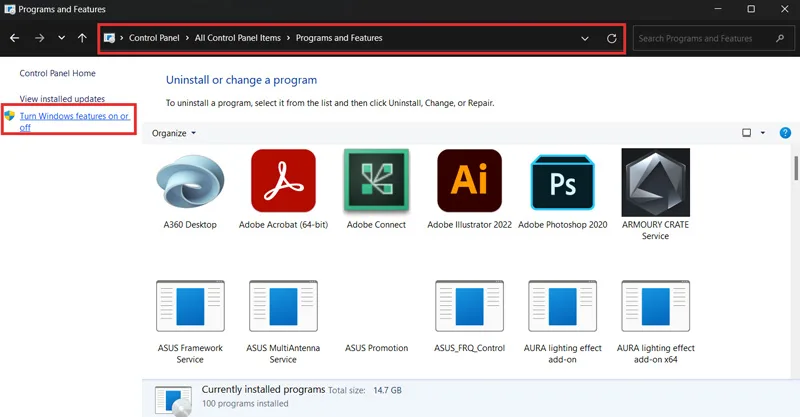Viewport: 800px width, 417px height.
Task: Click the change view layout icon
Action: coord(746,133)
